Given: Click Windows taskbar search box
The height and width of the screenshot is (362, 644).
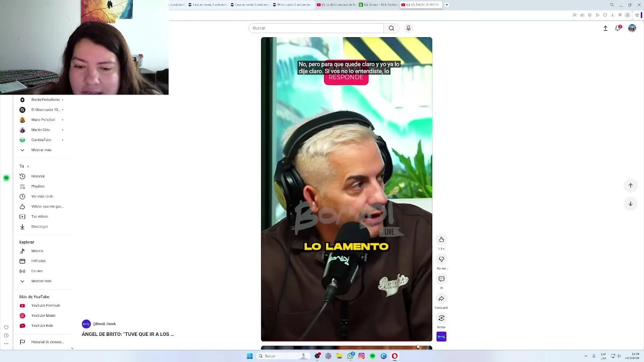Looking at the screenshot, I should pos(283,356).
